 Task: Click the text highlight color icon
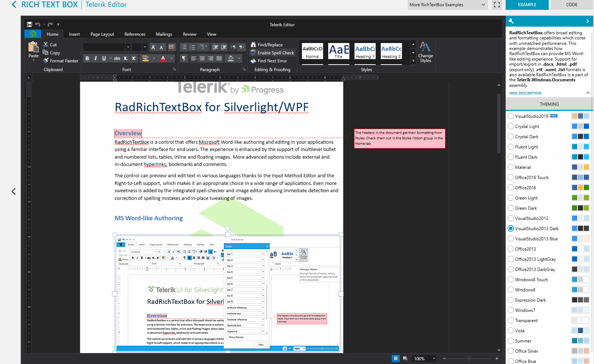[145, 58]
